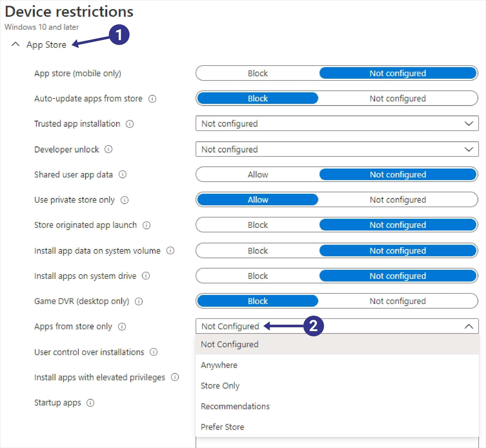Click info icon next to Store originated app launch
486x448 pixels.
(x=146, y=225)
